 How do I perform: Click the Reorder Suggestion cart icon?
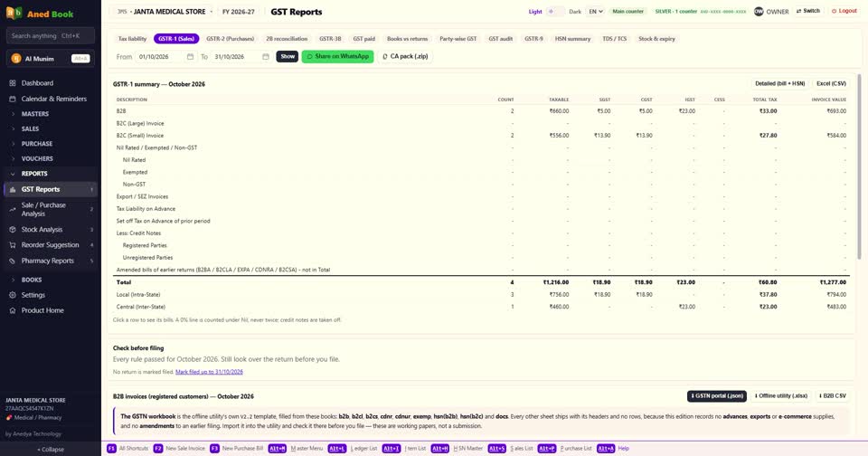(12, 245)
